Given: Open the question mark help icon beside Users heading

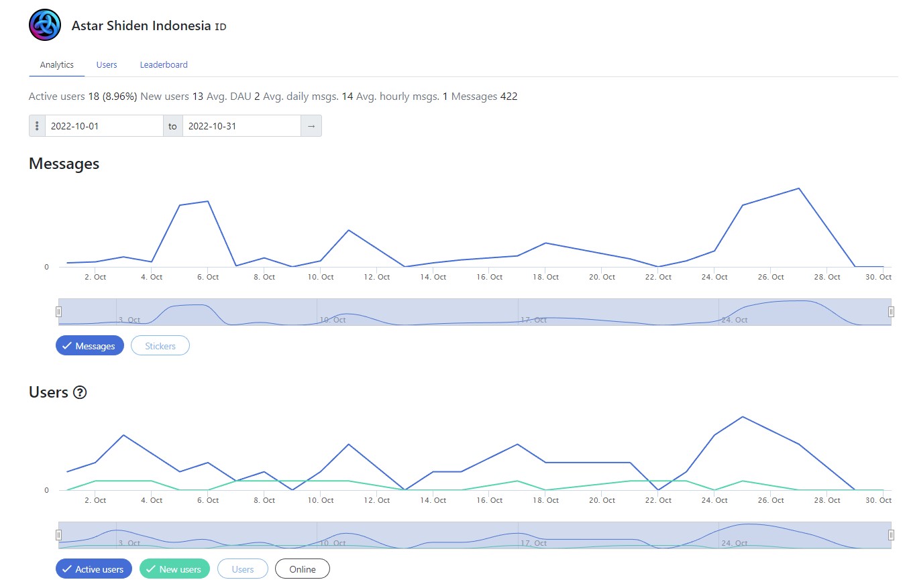Looking at the screenshot, I should coord(80,393).
